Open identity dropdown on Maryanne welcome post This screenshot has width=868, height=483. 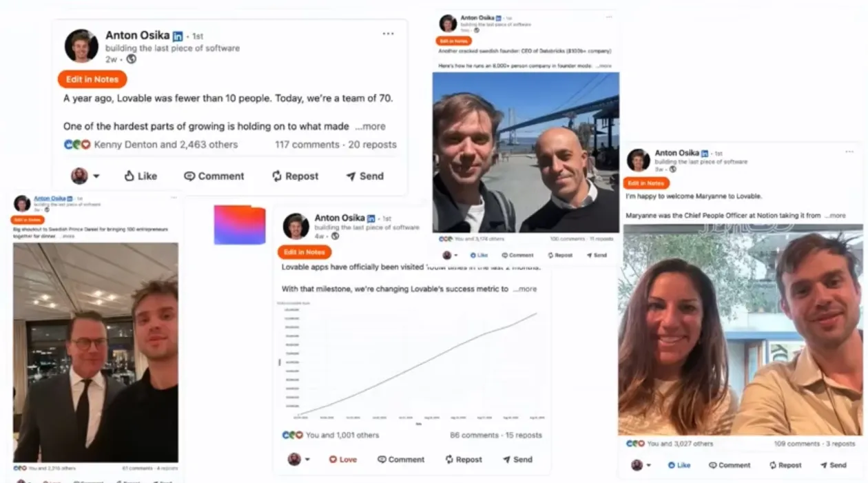(x=641, y=465)
